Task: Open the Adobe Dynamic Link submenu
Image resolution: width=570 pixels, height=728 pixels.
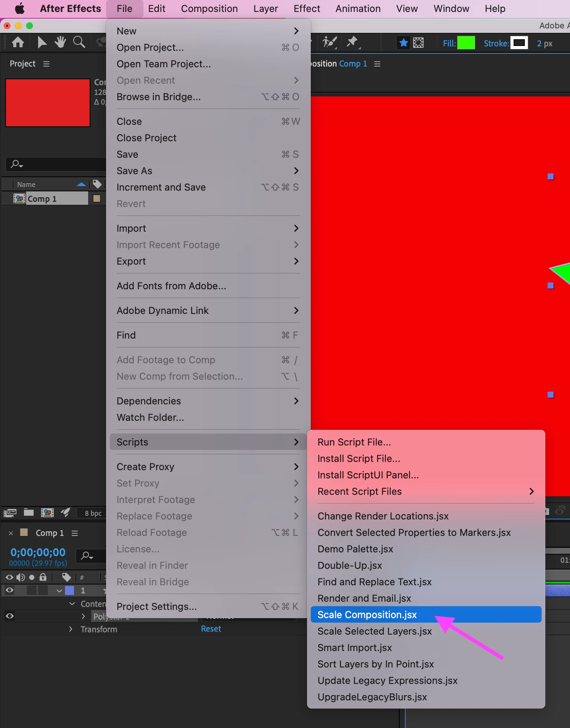Action: tap(208, 311)
